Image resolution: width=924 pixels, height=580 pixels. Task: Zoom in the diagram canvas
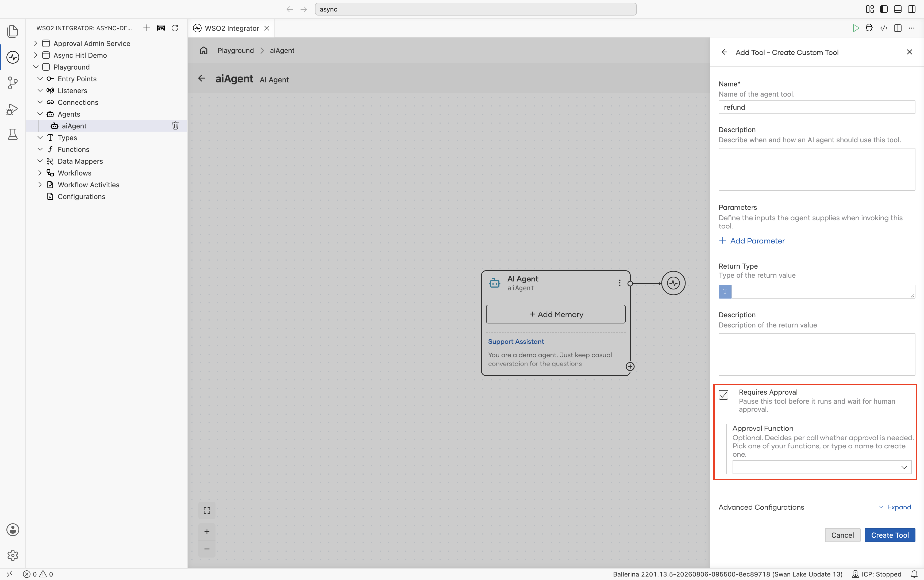207,532
